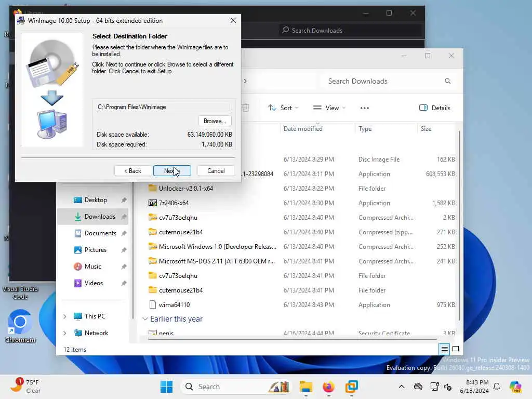Open Downloads in the navigation pane
Image resolution: width=532 pixels, height=399 pixels.
[100, 217]
